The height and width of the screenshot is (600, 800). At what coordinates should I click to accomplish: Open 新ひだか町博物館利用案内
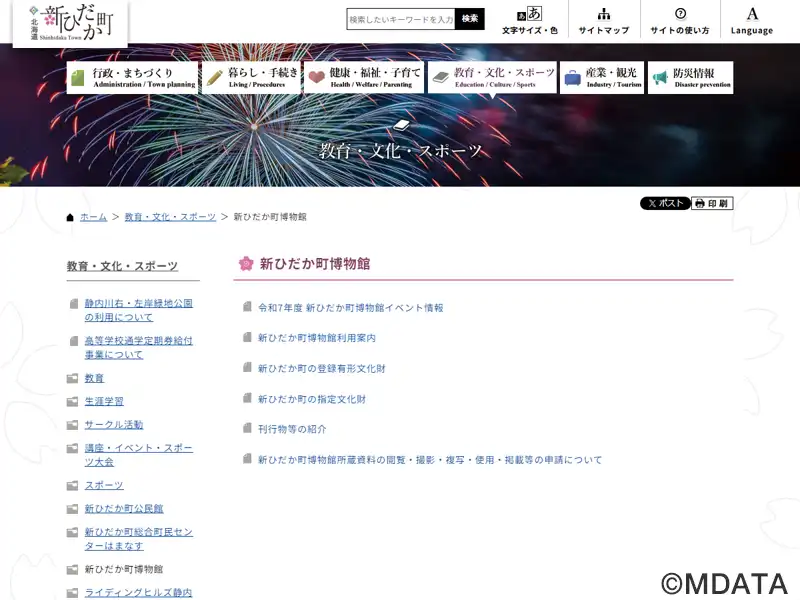317,338
